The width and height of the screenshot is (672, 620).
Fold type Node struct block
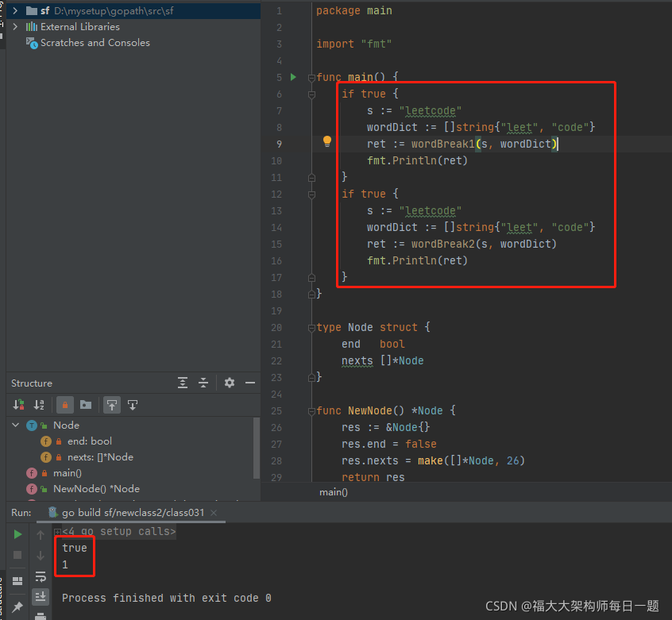point(311,328)
